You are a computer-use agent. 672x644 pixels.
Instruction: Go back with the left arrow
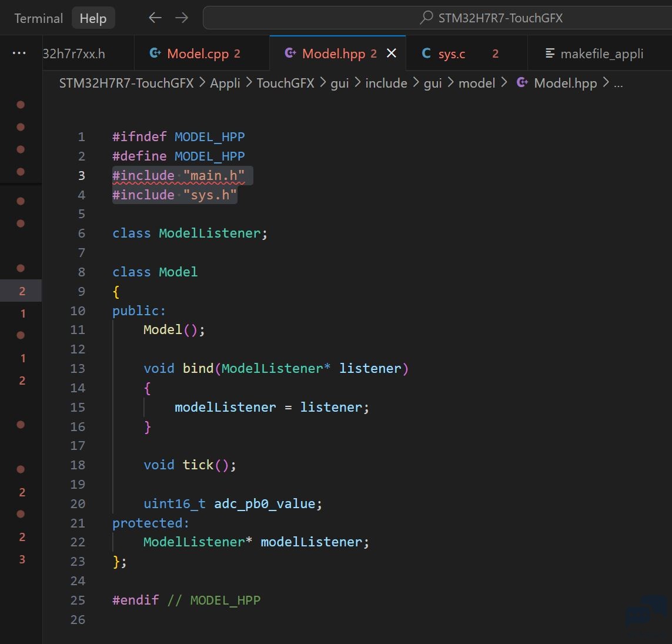(x=155, y=18)
